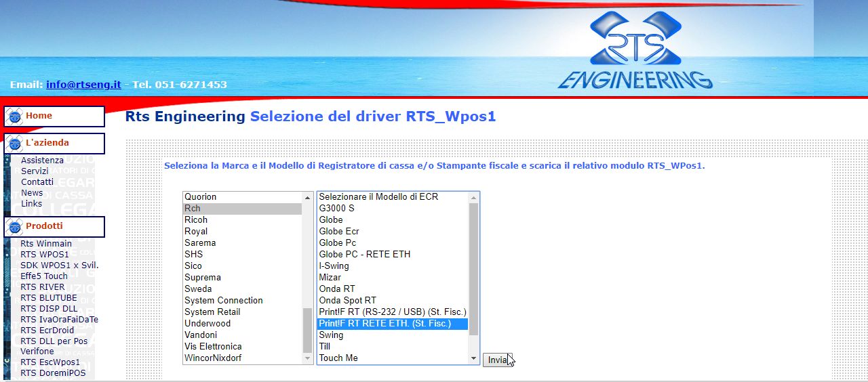The height and width of the screenshot is (382, 868).
Task: Select Globe Pc model
Action: 393,243
